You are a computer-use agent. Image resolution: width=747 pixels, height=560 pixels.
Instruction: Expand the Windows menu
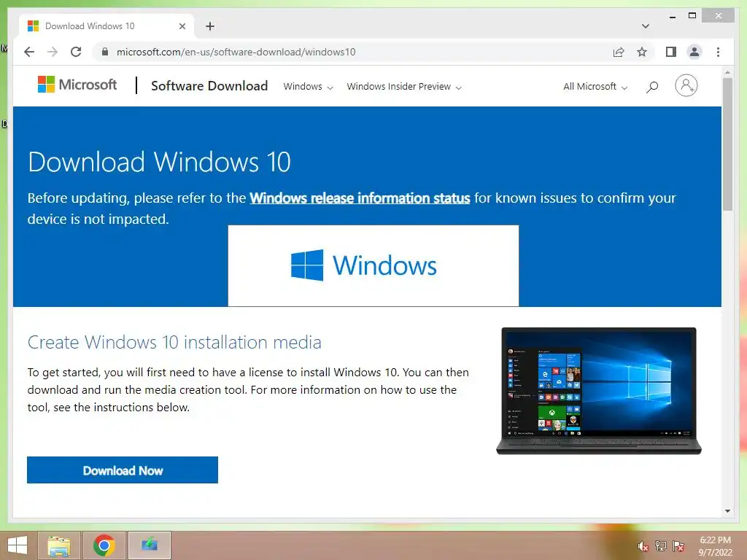[x=308, y=87]
